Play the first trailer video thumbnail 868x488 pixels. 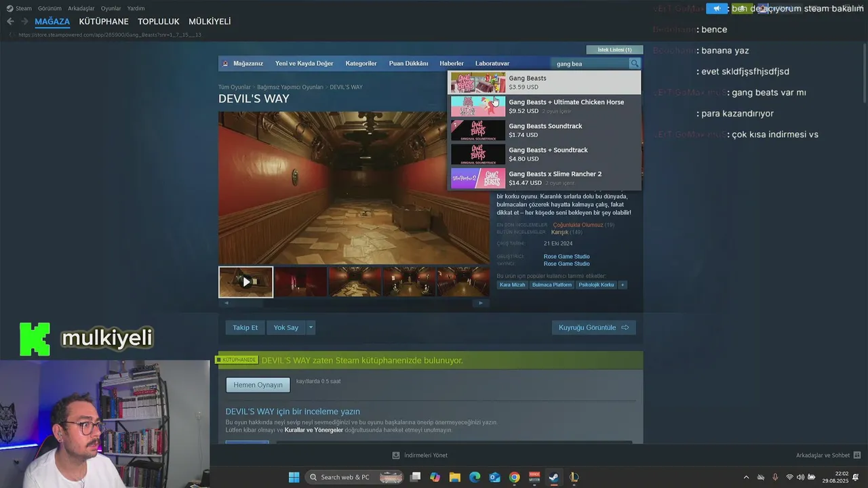(245, 282)
